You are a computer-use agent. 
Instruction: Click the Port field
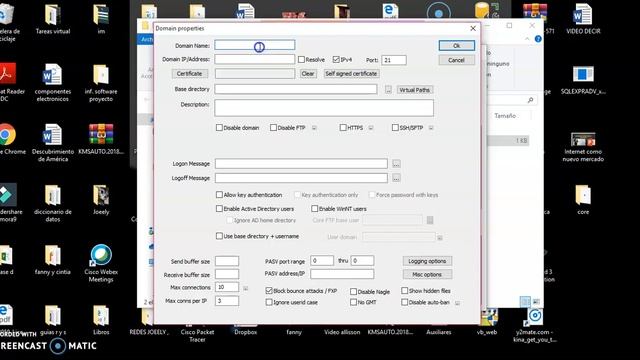(x=393, y=60)
